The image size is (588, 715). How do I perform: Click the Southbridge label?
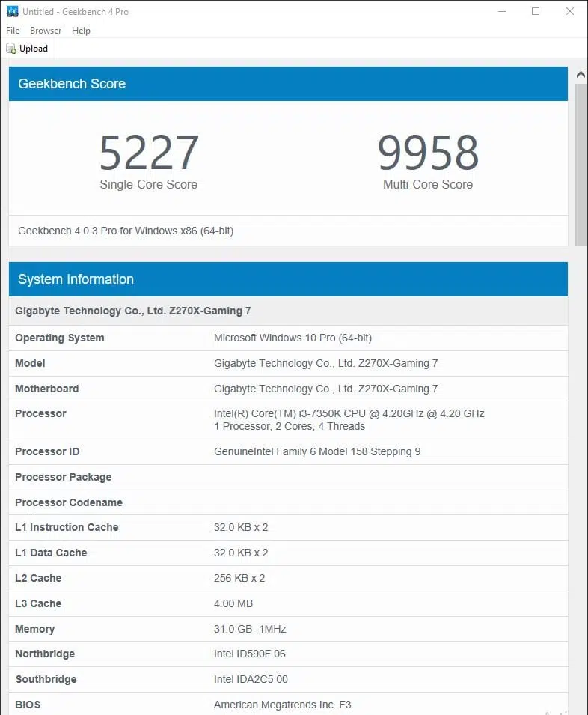coord(46,679)
